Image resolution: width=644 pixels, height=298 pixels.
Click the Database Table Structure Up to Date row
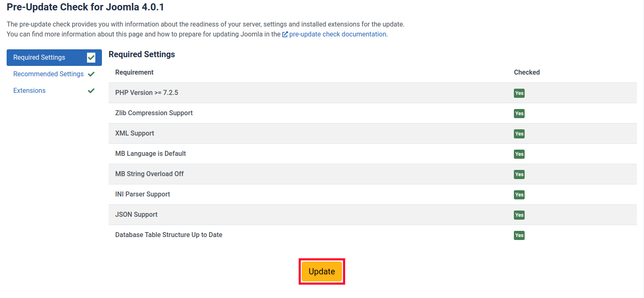(169, 235)
